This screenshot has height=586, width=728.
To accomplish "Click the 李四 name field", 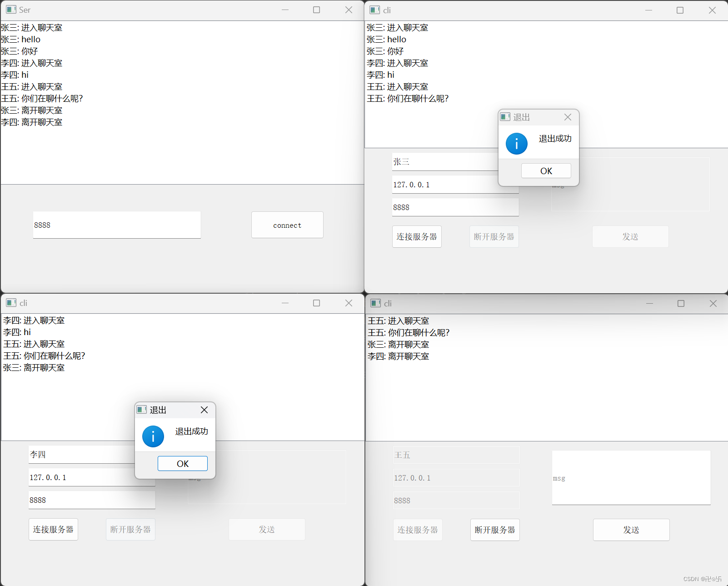I will point(82,455).
